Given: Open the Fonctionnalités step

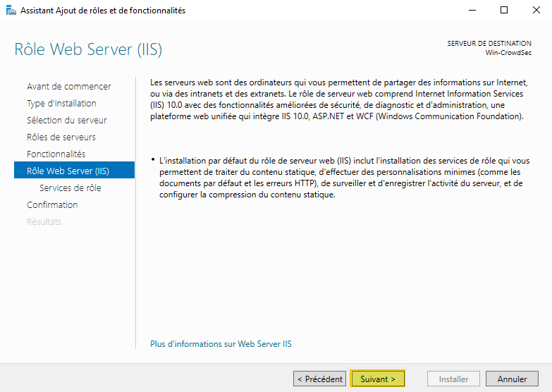Looking at the screenshot, I should click(x=56, y=154).
